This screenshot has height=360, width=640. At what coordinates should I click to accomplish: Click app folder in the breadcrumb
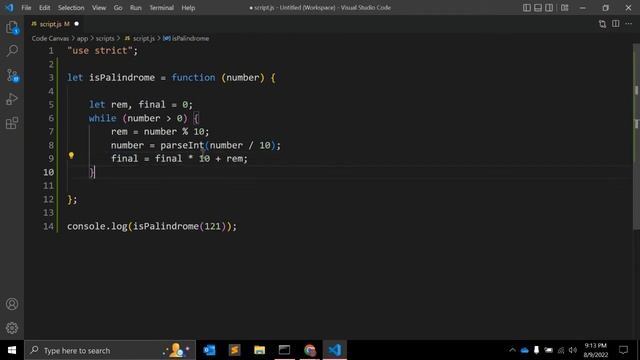82,38
